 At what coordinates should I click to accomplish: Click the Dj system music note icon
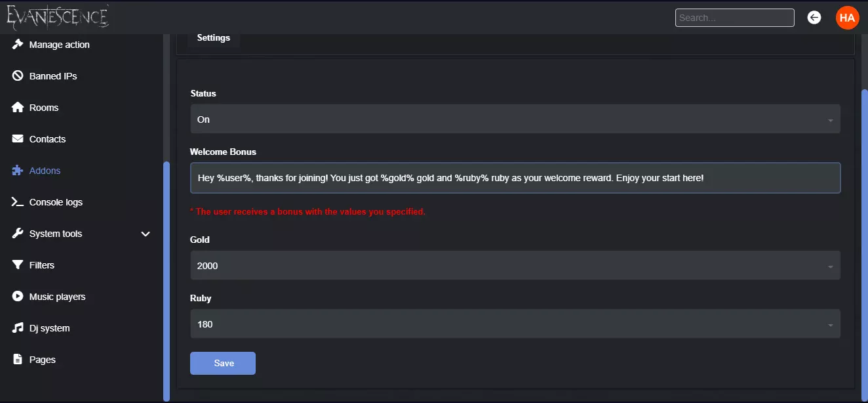click(x=18, y=328)
